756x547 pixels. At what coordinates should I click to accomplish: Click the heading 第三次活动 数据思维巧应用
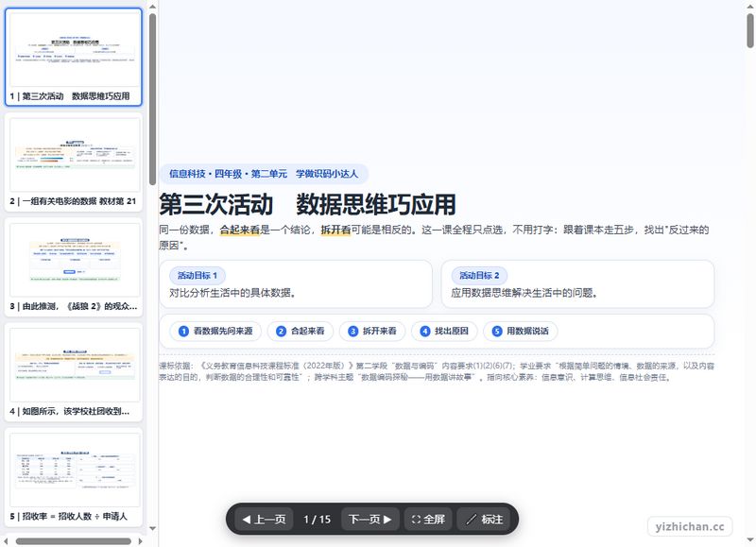308,204
